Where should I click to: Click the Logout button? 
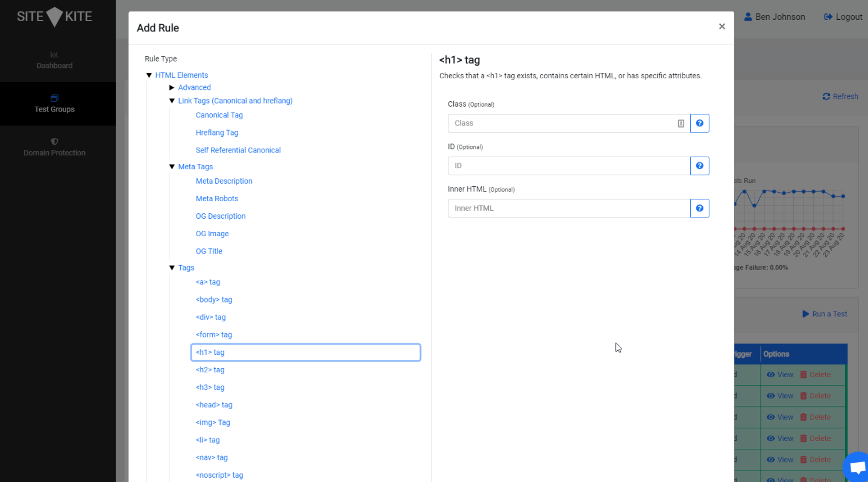point(843,17)
